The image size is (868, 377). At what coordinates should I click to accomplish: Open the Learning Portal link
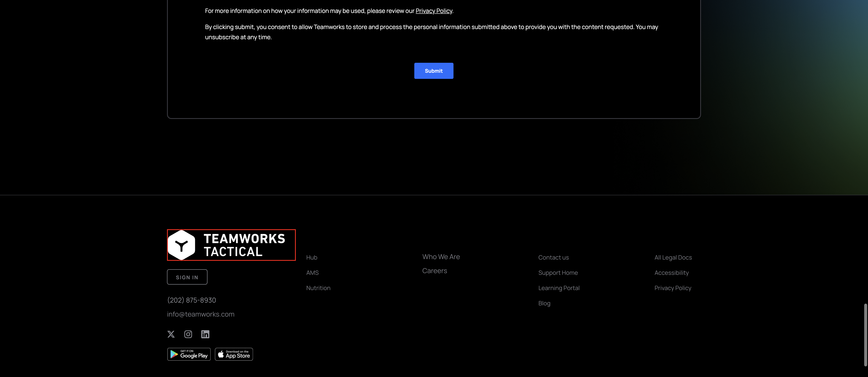pos(559,288)
